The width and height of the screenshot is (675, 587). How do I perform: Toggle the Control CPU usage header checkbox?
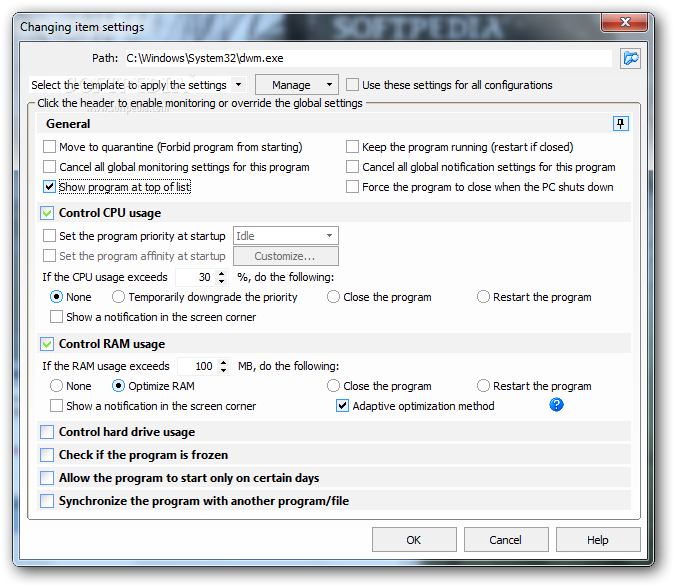[x=47, y=213]
